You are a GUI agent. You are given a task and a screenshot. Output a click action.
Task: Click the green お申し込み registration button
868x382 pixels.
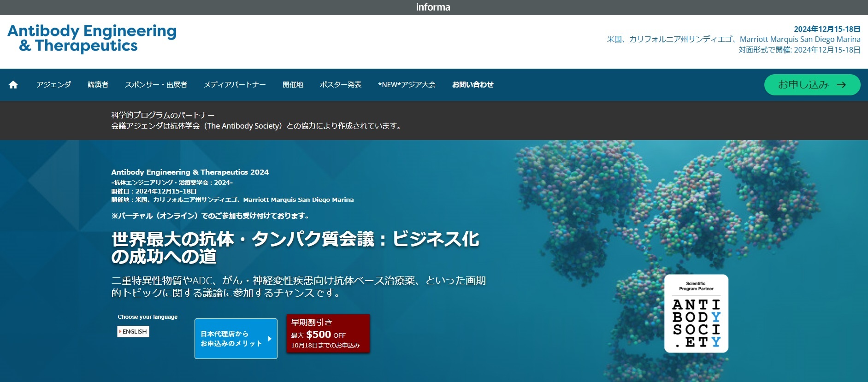(x=812, y=85)
